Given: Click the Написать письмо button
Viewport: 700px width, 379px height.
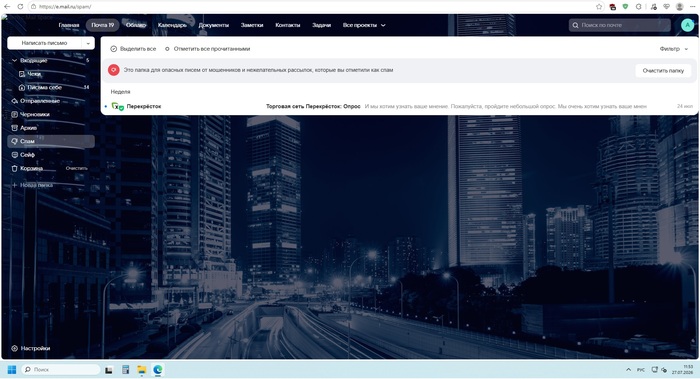Looking at the screenshot, I should pyautogui.click(x=44, y=43).
